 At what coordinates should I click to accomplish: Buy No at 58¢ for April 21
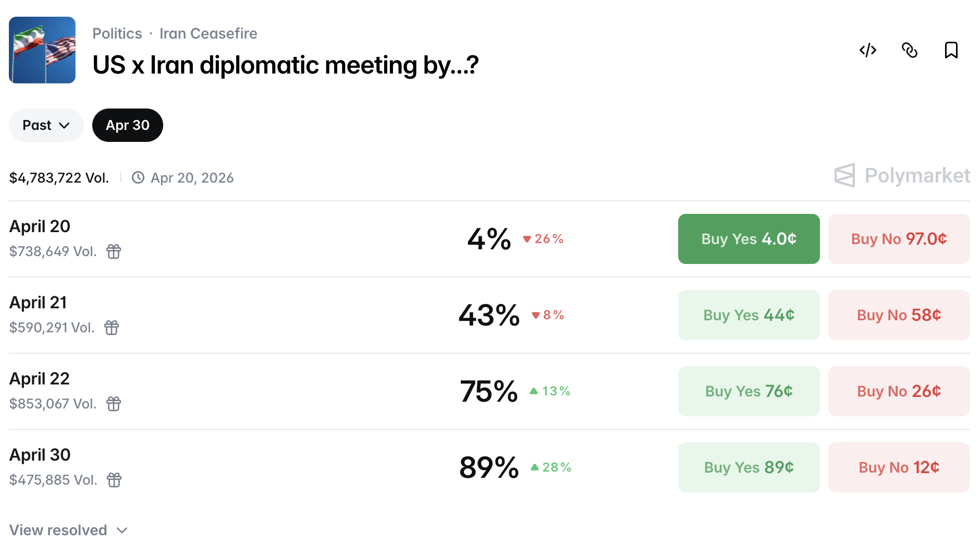coord(898,315)
